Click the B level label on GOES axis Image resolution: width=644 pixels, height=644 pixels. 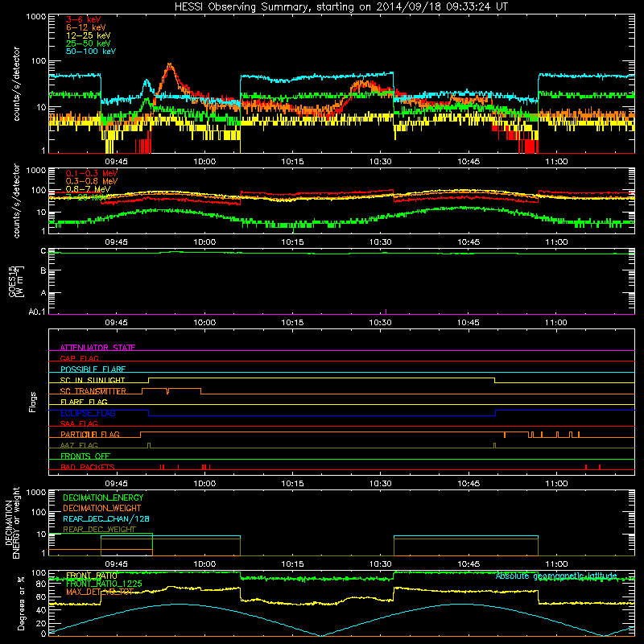tap(43, 270)
